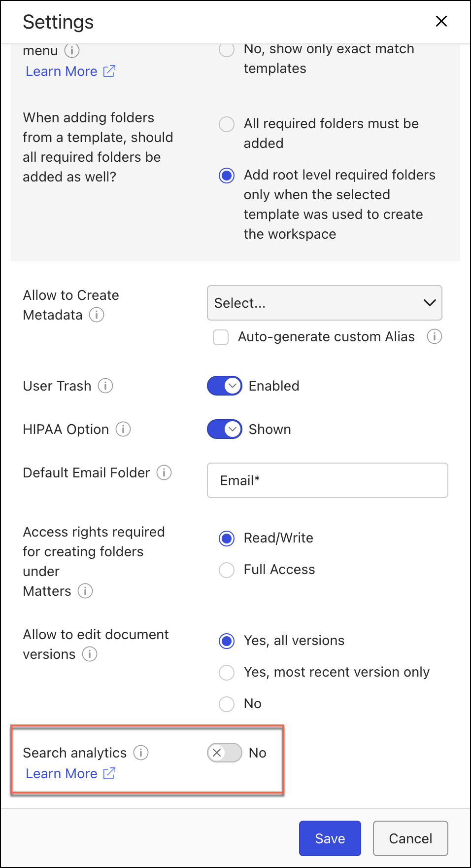Screen dimensions: 471x868
Task: Enable the Search analytics toggle
Action: click(225, 753)
